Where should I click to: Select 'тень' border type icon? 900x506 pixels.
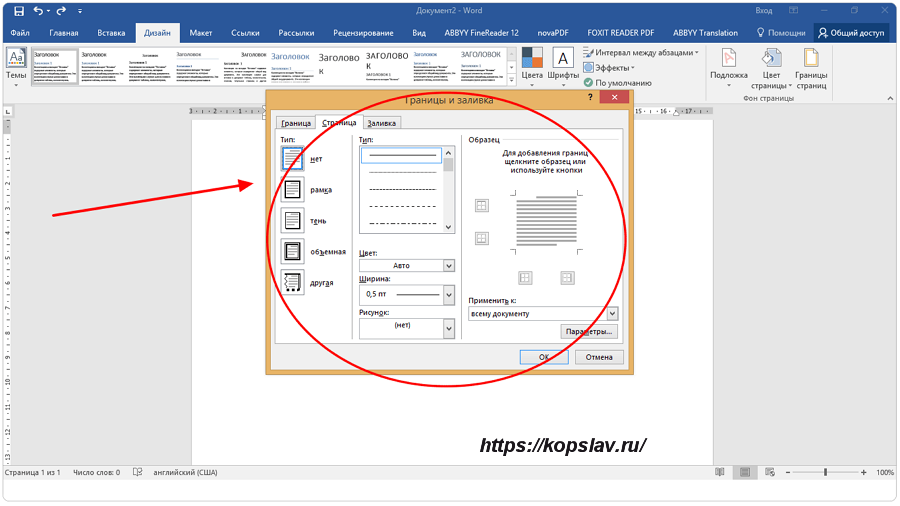[x=292, y=220]
